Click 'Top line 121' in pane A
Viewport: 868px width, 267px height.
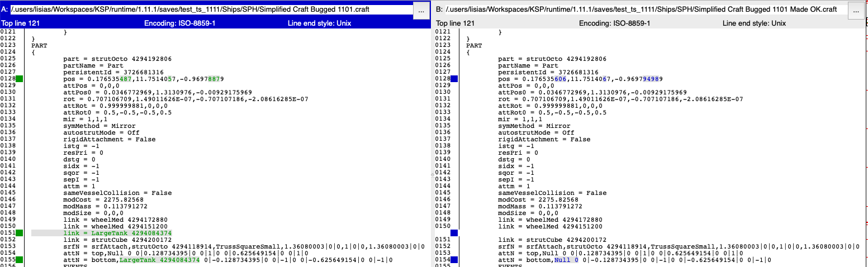21,23
